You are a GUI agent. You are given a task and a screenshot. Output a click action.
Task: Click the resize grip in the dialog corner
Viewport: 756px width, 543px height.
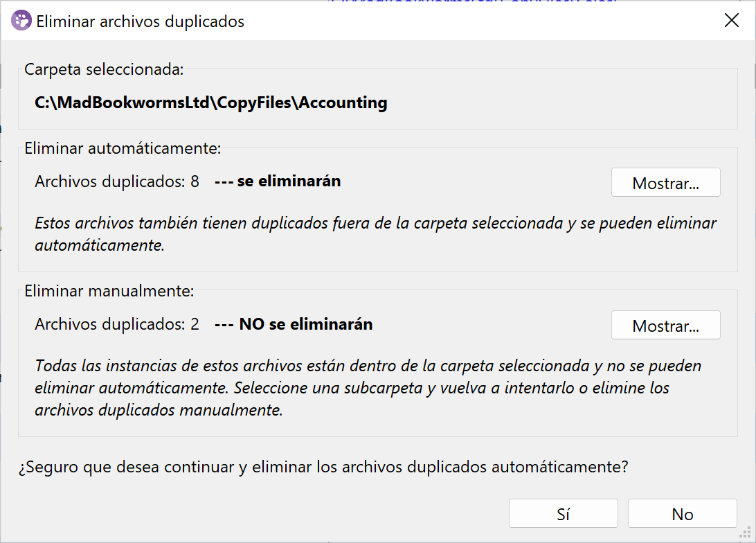(x=748, y=536)
